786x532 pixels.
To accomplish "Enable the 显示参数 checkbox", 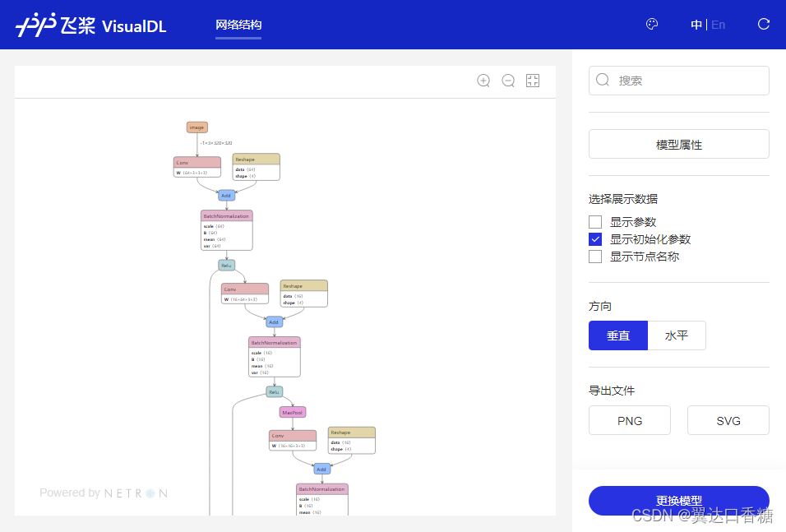I will 594,221.
